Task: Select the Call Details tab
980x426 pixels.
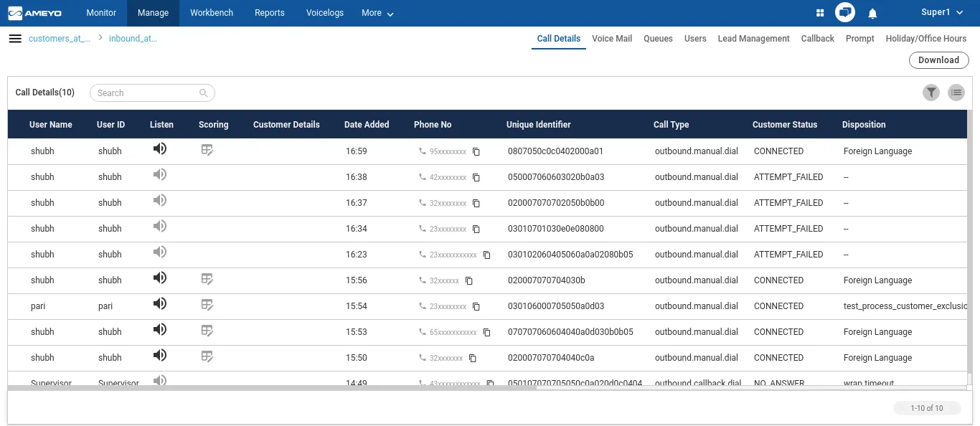Action: pos(559,39)
